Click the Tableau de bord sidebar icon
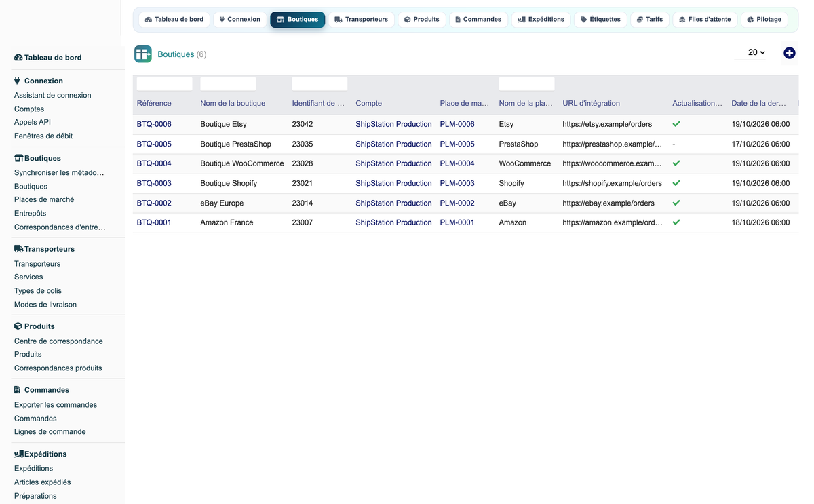The image size is (814, 504). tap(18, 58)
